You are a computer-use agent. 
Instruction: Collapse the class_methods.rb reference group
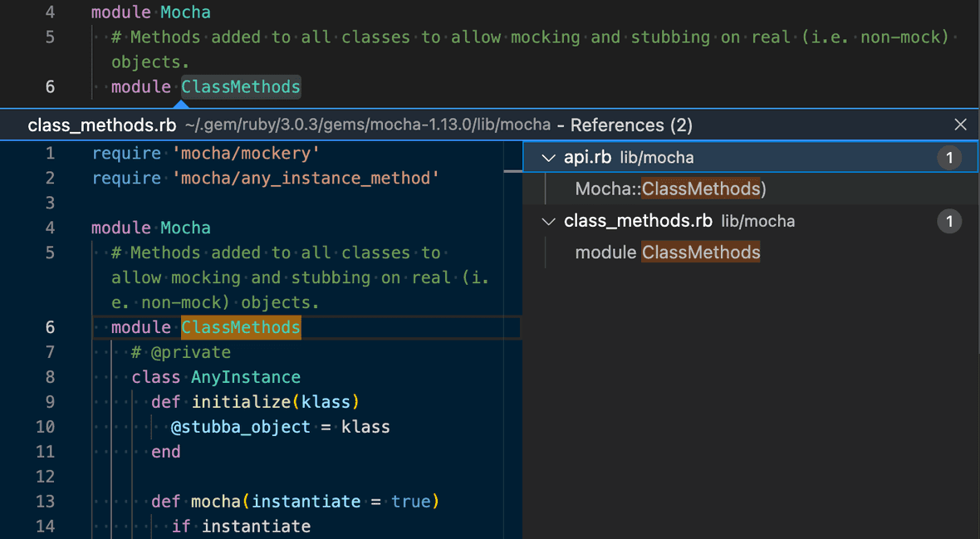click(x=549, y=222)
